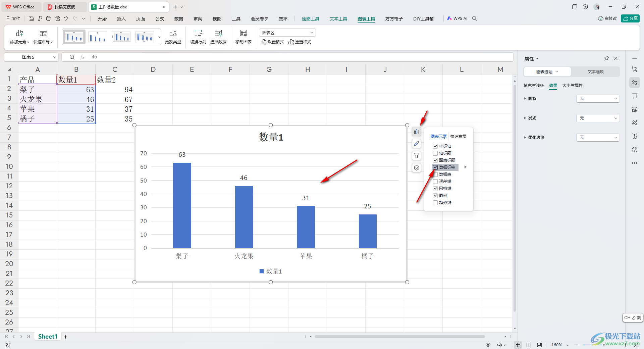Switch to 大小与属性 size and properties
The width and height of the screenshot is (644, 349).
pos(573,86)
